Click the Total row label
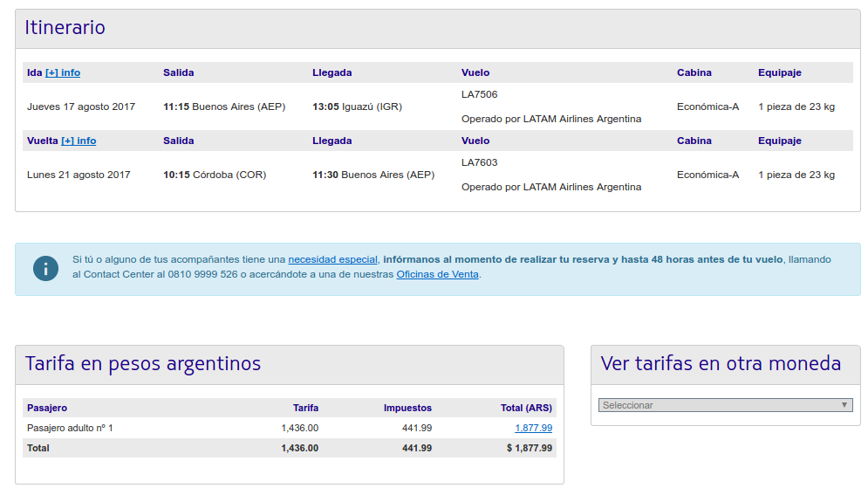Screen dimensions: 868x495 (38, 449)
